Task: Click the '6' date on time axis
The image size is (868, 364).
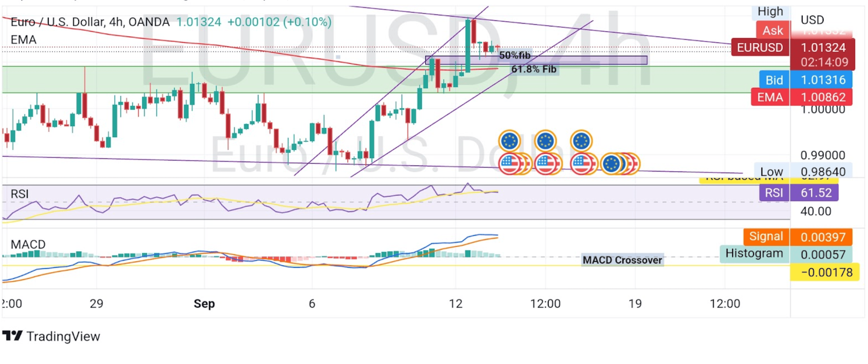Action: click(x=312, y=304)
